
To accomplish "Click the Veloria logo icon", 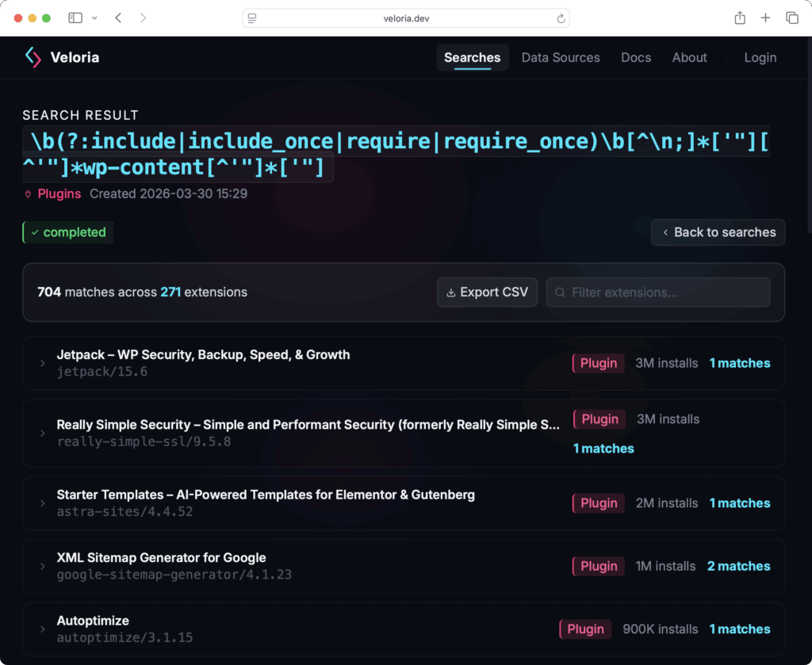I will point(33,57).
